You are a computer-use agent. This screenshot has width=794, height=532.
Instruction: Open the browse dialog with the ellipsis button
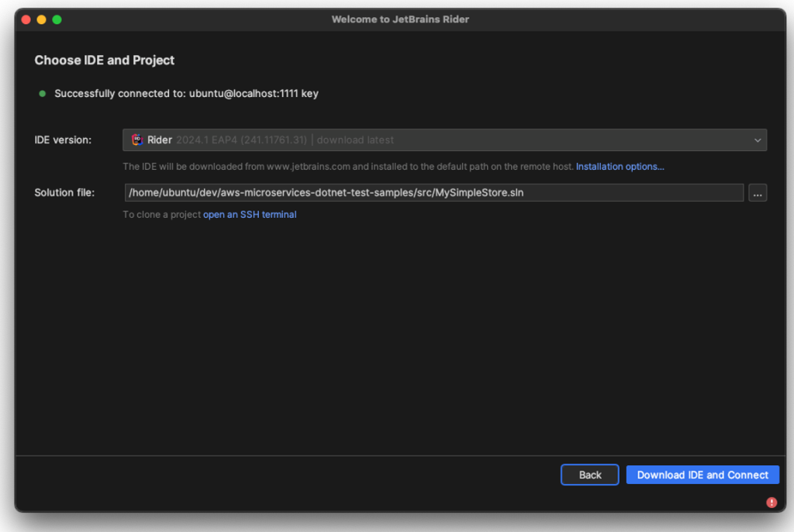point(758,192)
